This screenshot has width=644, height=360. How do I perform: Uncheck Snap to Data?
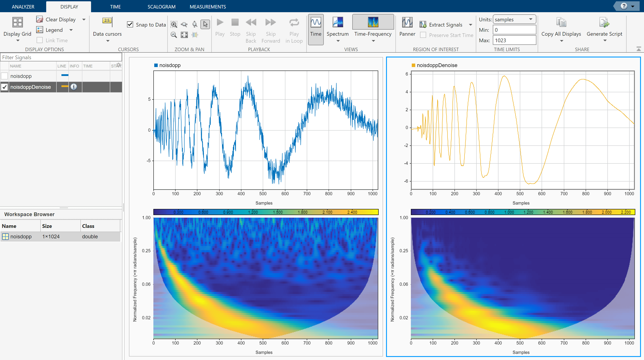[x=130, y=24]
